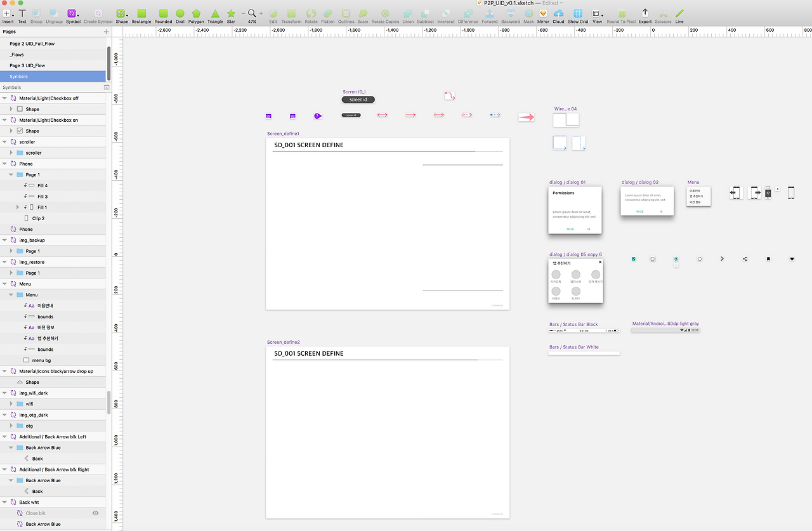Close the 앱 추천하기 dialog with X
The height and width of the screenshot is (531, 812).
coord(600,262)
